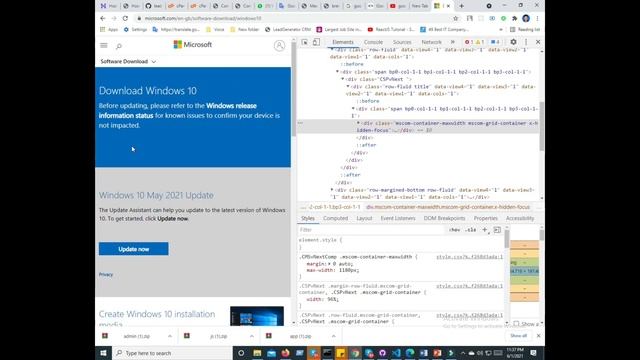This screenshot has height=360, width=640.
Task: Bookmark this page with the star icon
Action: [x=456, y=18]
